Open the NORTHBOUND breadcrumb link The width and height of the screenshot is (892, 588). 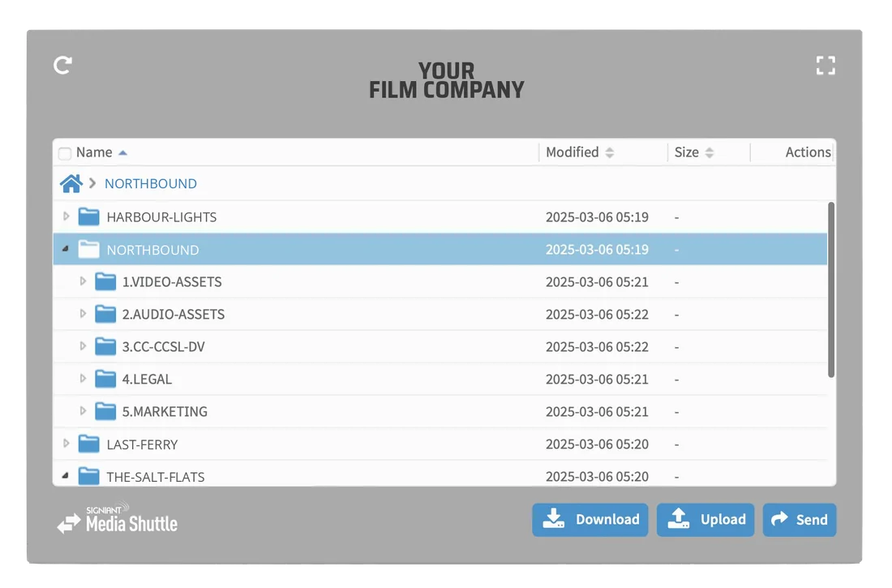tap(151, 184)
